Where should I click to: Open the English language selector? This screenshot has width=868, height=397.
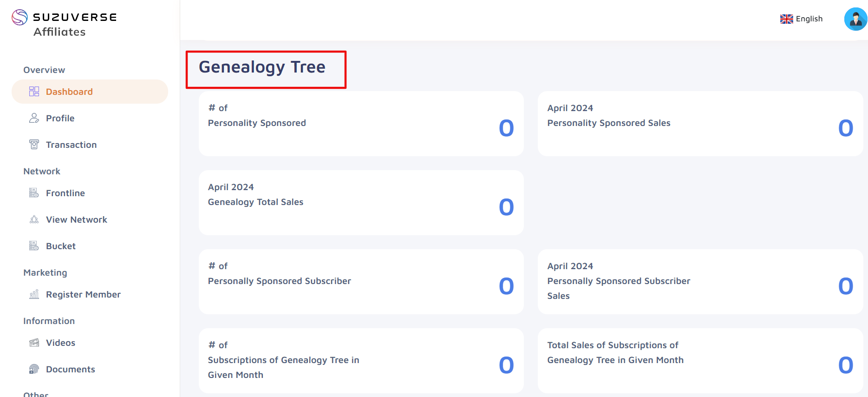click(x=801, y=19)
